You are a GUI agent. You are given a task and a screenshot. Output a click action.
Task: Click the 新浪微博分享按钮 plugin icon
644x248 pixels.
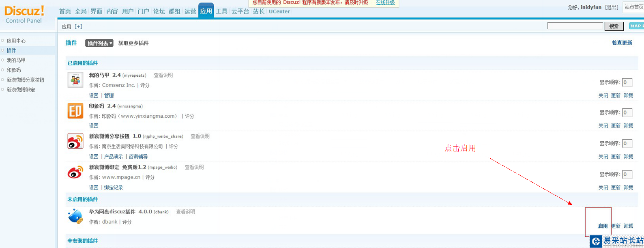(75, 141)
